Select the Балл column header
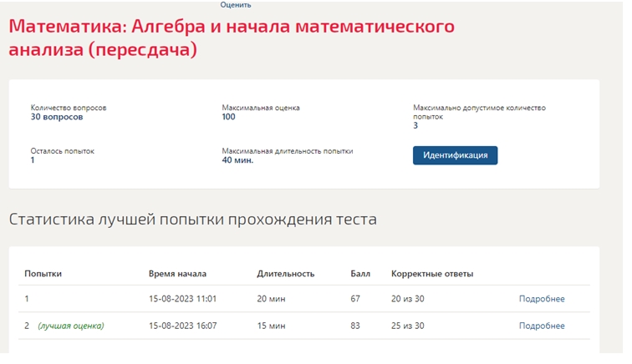 point(360,274)
